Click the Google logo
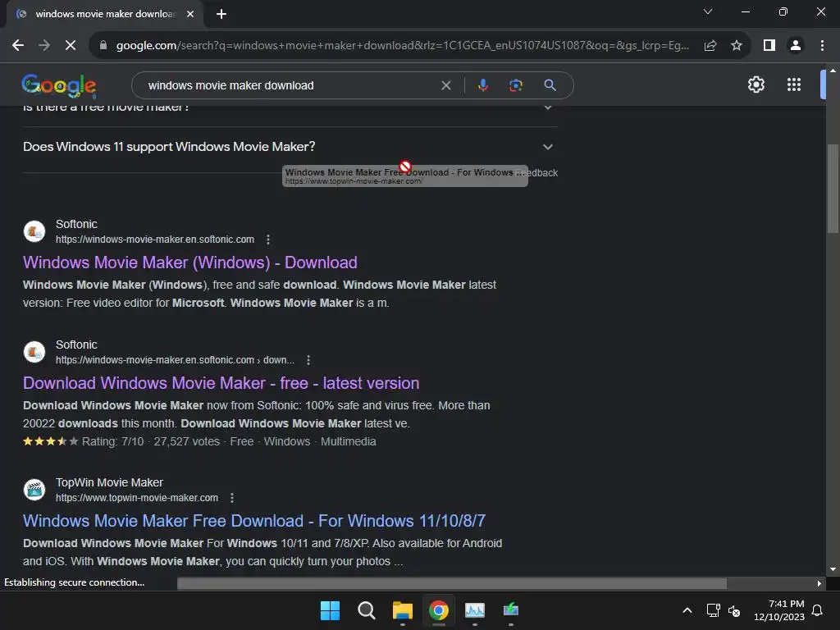The width and height of the screenshot is (840, 630). click(59, 85)
